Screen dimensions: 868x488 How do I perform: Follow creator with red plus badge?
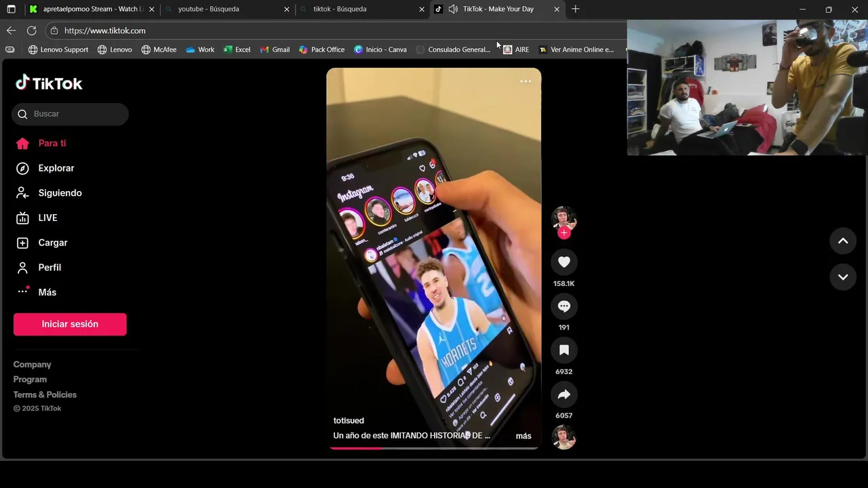[x=564, y=233]
